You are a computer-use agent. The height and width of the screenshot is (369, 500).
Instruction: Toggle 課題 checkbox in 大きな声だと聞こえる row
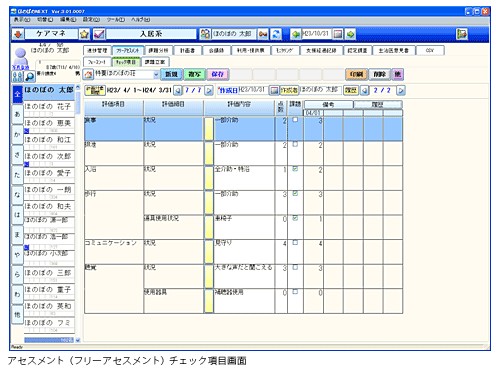295,267
